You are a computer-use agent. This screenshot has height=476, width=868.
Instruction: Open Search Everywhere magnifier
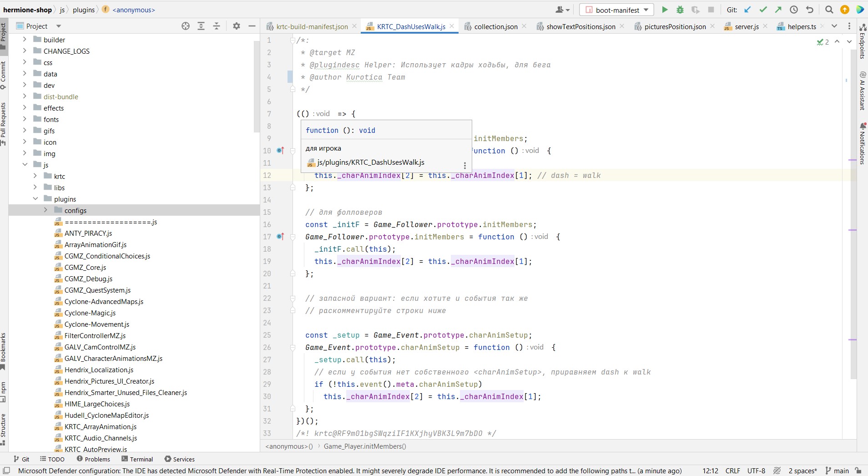829,10
